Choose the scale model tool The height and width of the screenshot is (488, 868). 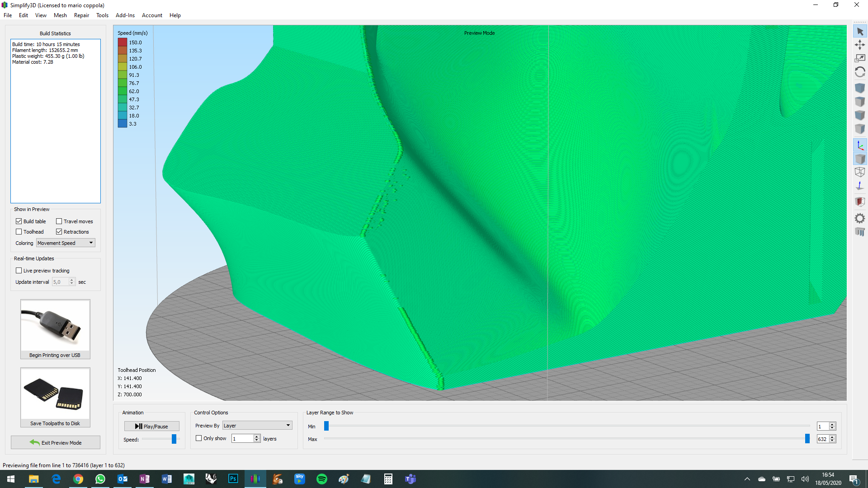[860, 58]
